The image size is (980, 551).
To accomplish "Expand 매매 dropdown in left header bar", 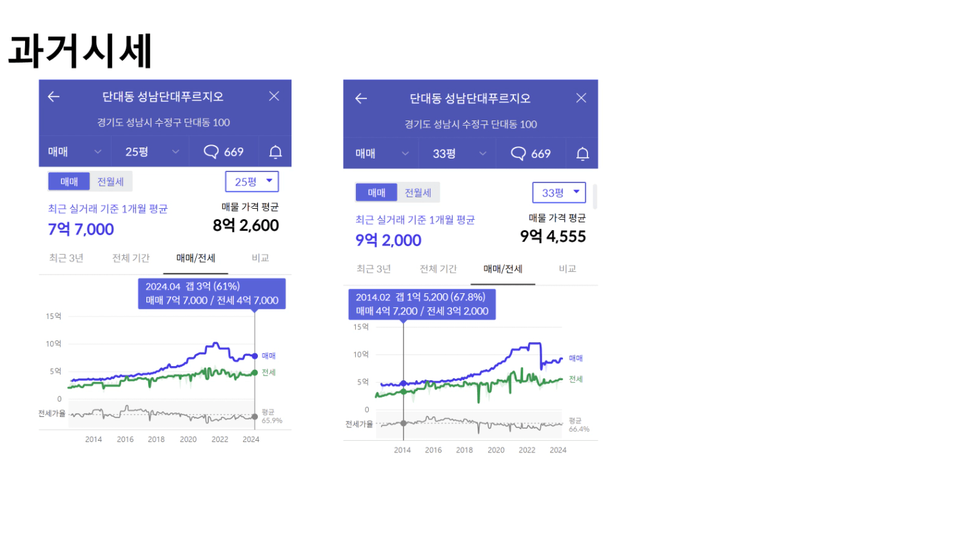I will coord(75,152).
